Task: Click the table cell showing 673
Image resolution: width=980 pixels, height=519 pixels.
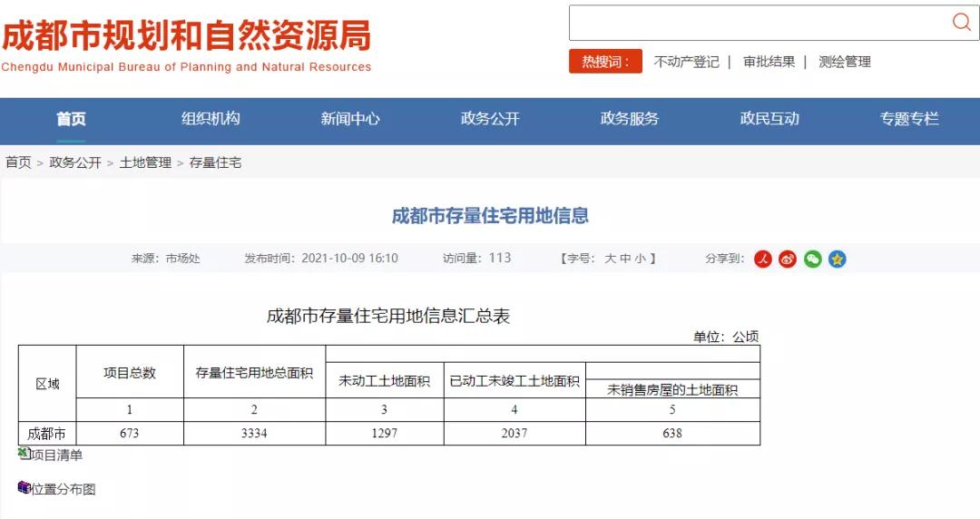Action: pos(130,434)
